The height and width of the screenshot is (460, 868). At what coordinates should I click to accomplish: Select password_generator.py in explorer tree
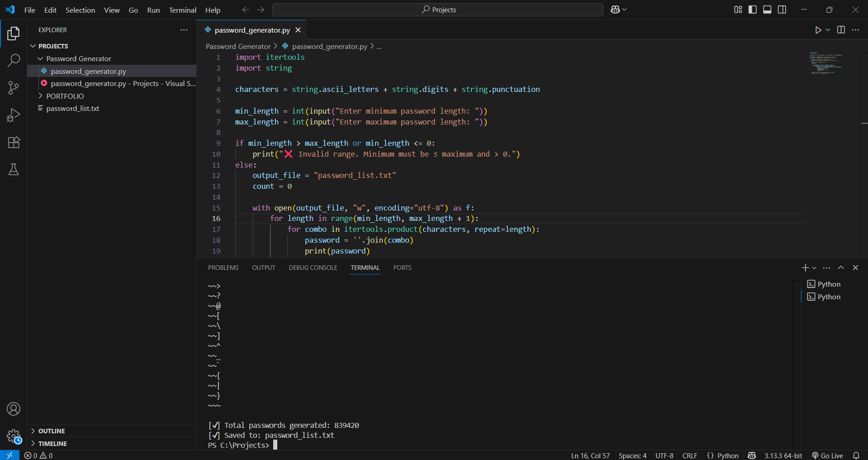click(x=112, y=71)
